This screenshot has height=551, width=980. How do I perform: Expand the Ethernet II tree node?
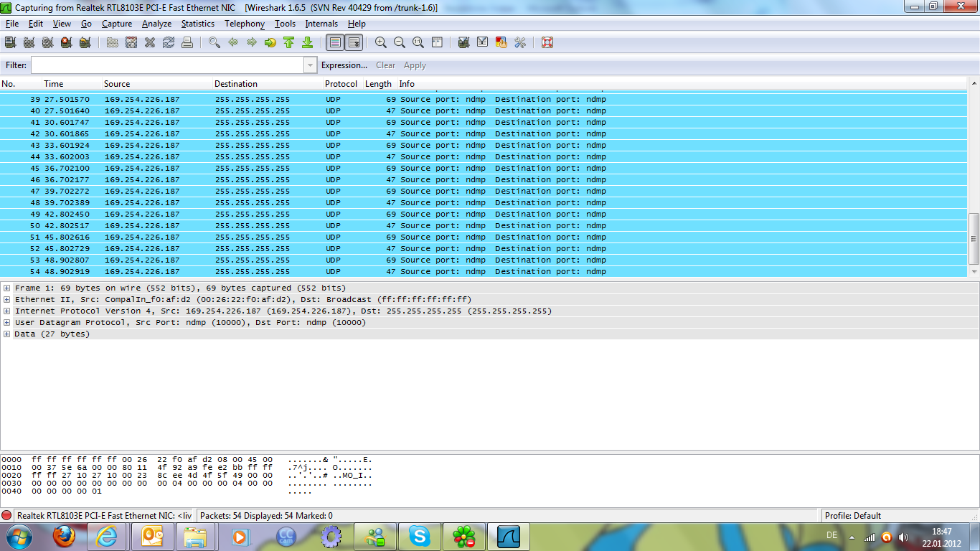coord(6,300)
